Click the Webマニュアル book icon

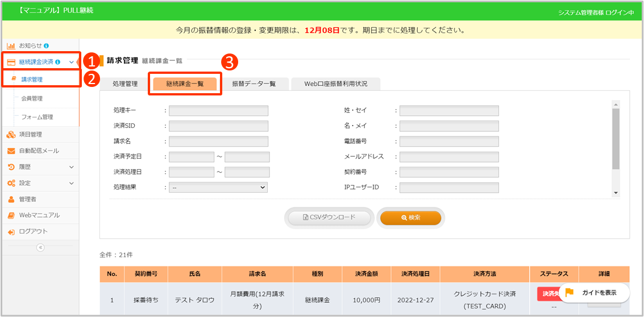[x=11, y=215]
